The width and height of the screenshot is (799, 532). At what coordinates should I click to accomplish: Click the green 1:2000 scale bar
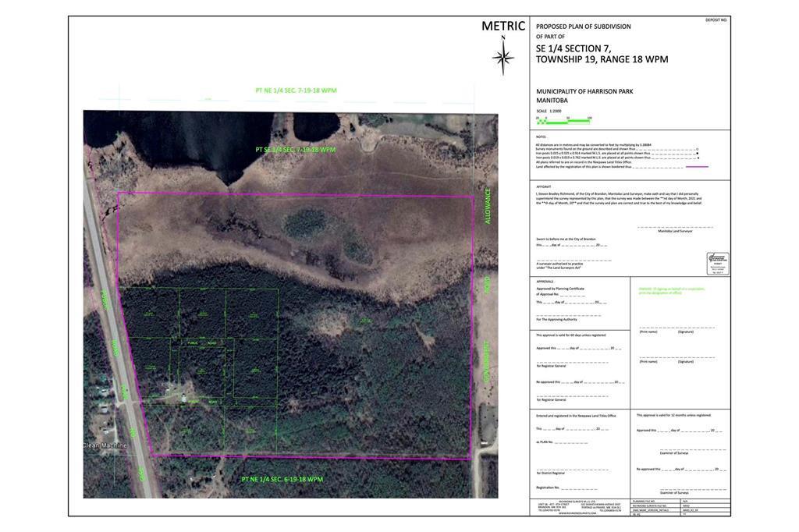coord(562,120)
